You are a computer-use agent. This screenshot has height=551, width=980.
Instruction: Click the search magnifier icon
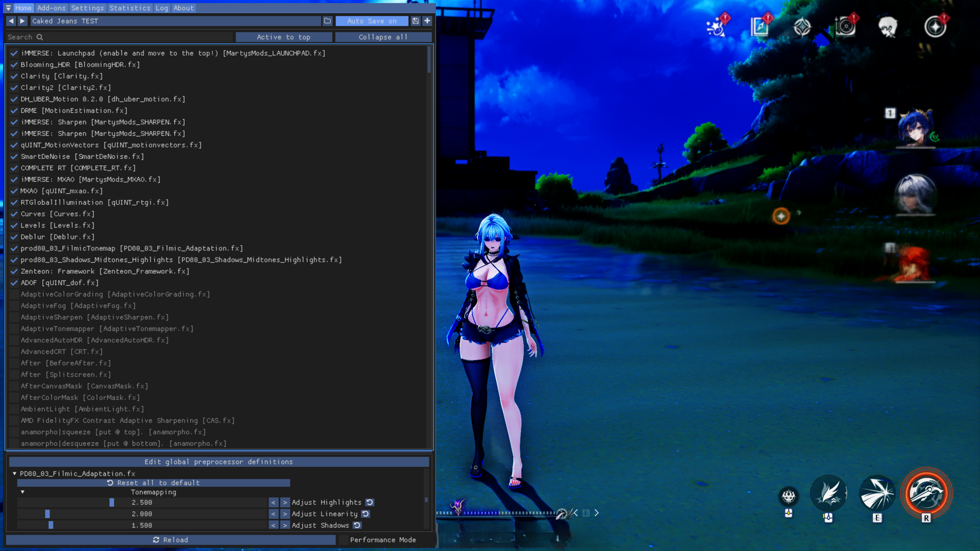pos(40,37)
